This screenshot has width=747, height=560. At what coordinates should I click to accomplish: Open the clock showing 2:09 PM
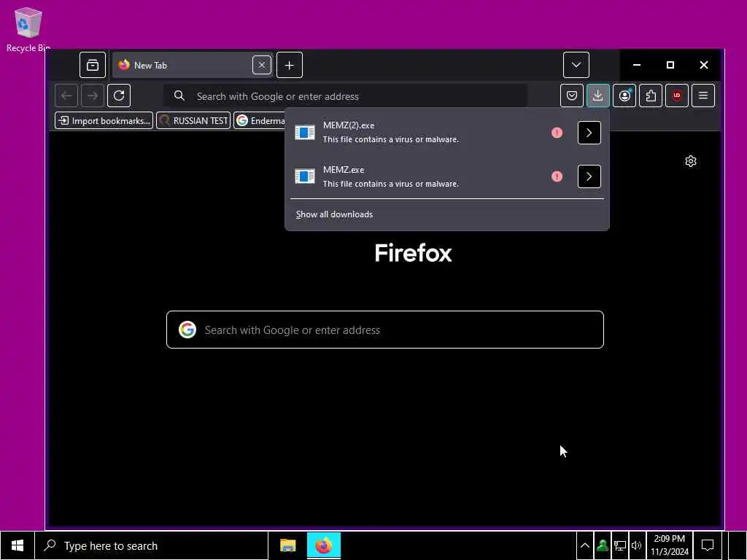[x=670, y=545]
